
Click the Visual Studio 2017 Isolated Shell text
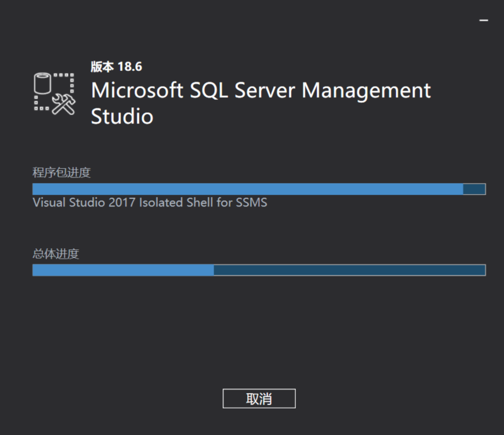point(150,203)
